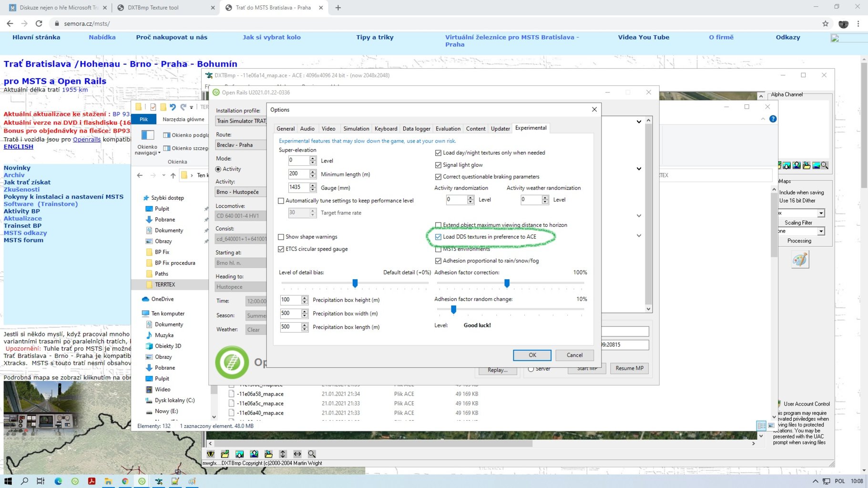Switch to the General tab

[286, 129]
